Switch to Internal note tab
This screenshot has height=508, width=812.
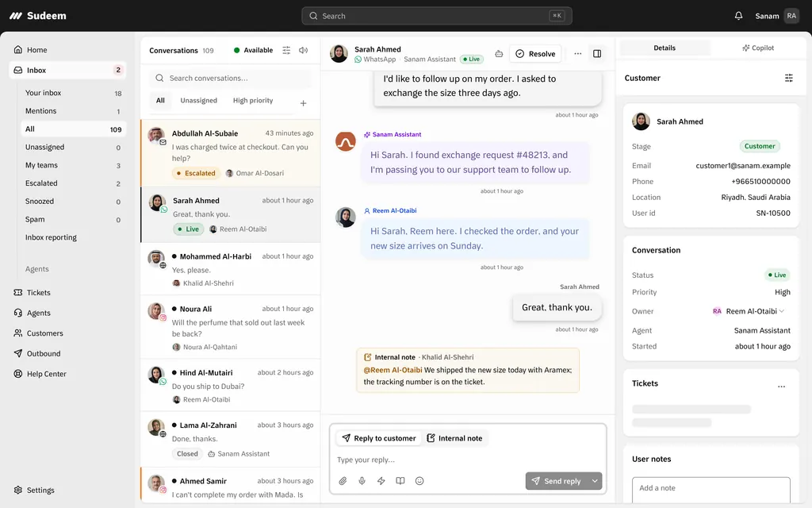click(454, 438)
